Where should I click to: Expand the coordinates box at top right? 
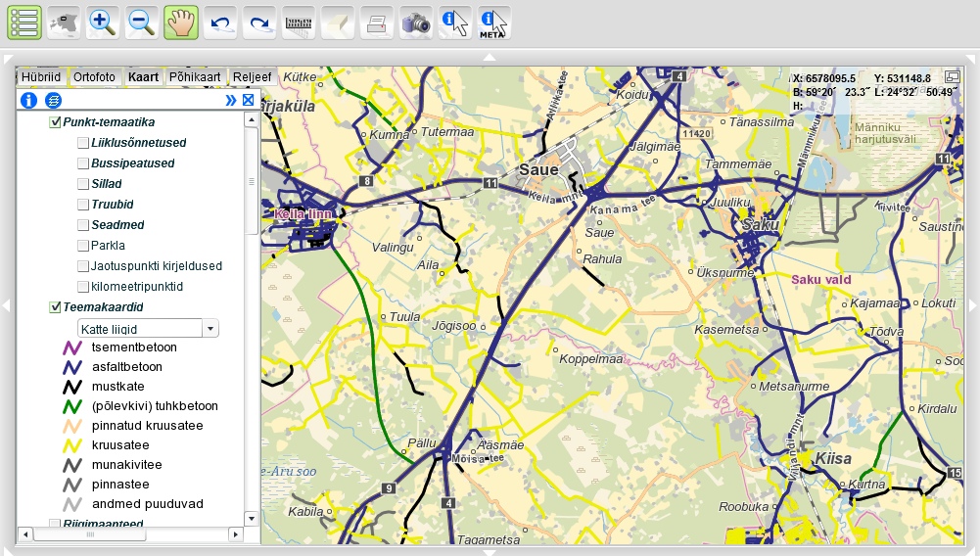pyautogui.click(x=952, y=77)
